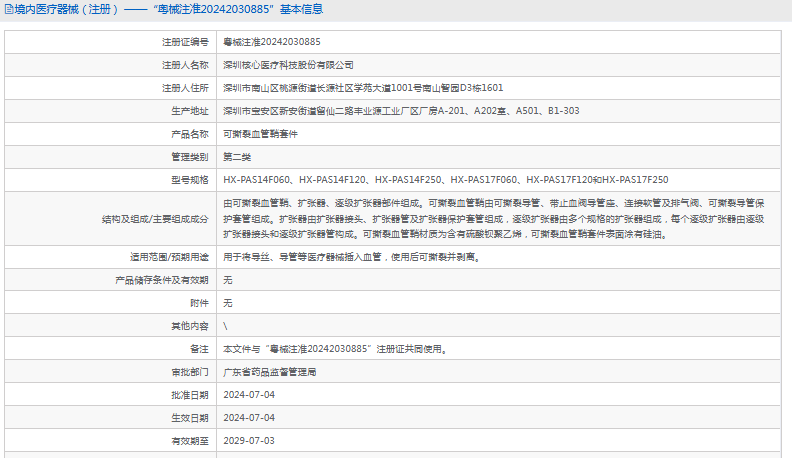
Task: Select the structure description paragraph
Action: (x=494, y=219)
